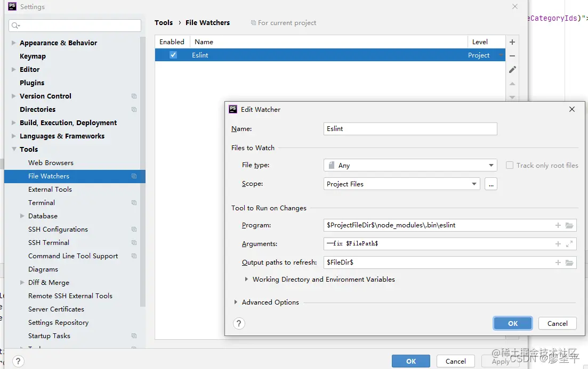
Task: Expand the Database tree node
Action: pyautogui.click(x=22, y=216)
